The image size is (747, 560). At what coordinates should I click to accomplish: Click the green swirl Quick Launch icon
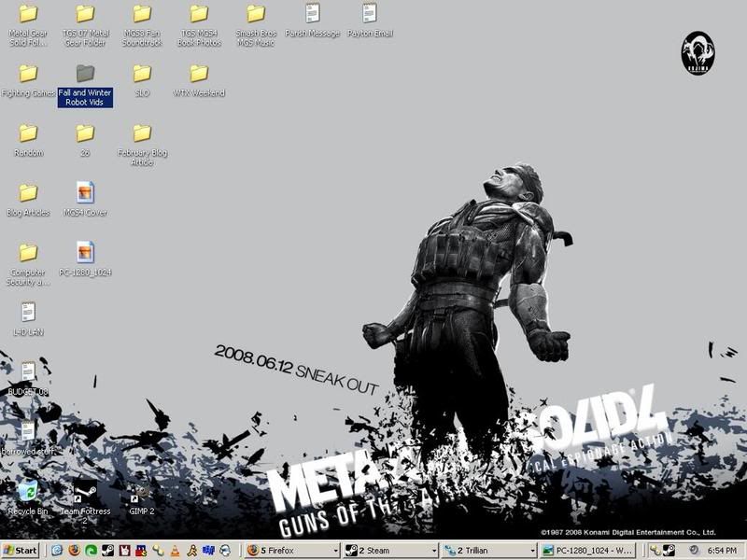(91, 551)
